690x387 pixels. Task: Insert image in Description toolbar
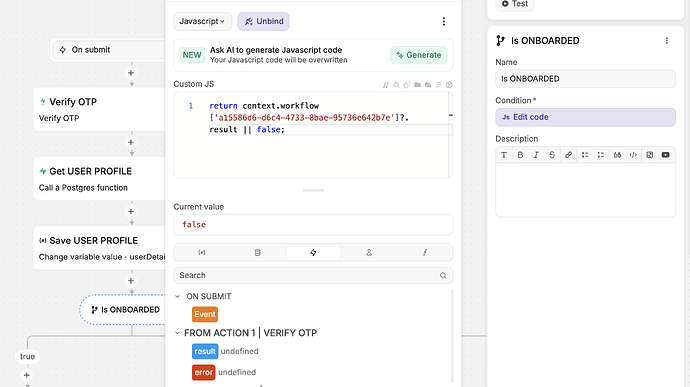coord(650,155)
